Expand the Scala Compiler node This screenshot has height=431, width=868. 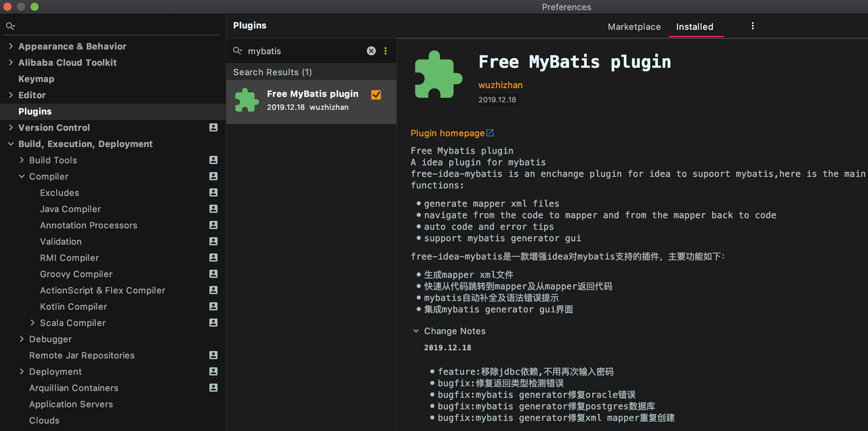(33, 323)
